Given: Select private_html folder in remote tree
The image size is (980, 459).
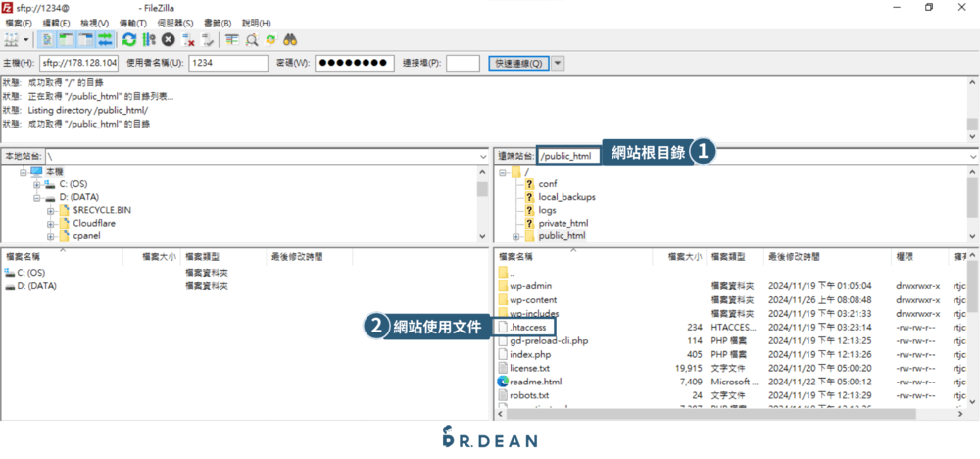Looking at the screenshot, I should coord(563,224).
